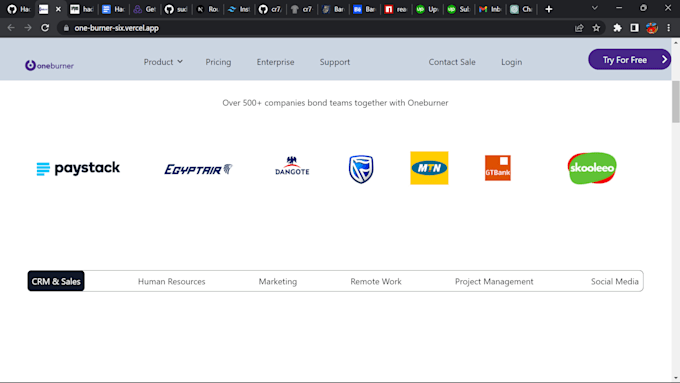
Task: Switch to the Google Docs 'Hac' tab
Action: pos(113,9)
